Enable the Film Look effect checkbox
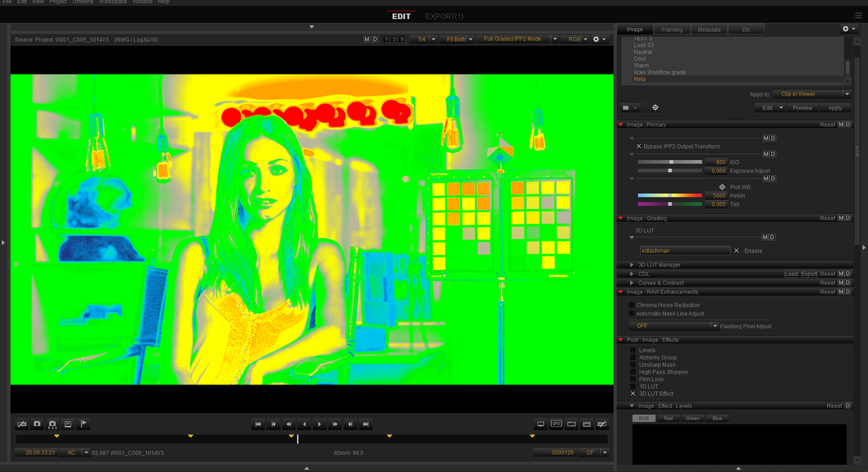Screen dimensions: 868x472 point(633,379)
